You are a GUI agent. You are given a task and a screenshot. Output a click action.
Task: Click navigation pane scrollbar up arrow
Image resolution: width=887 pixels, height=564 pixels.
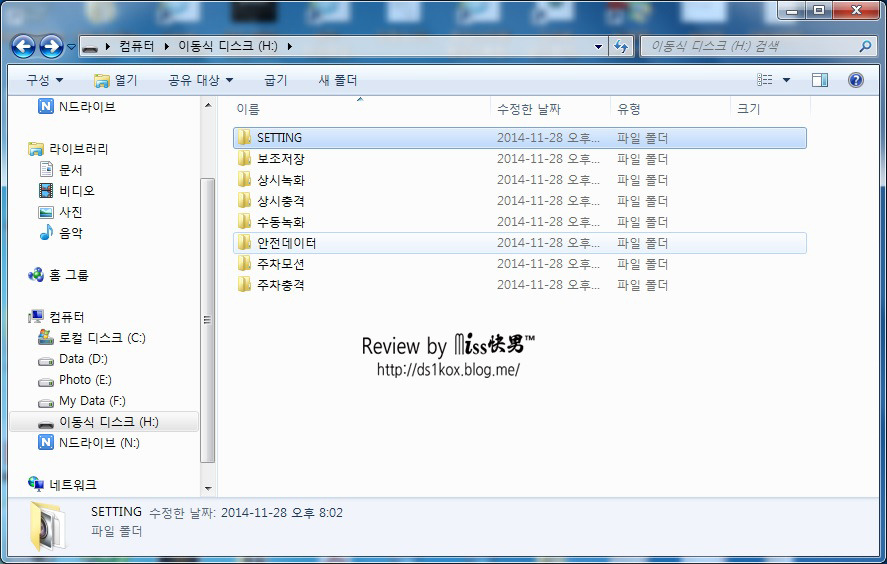click(208, 106)
